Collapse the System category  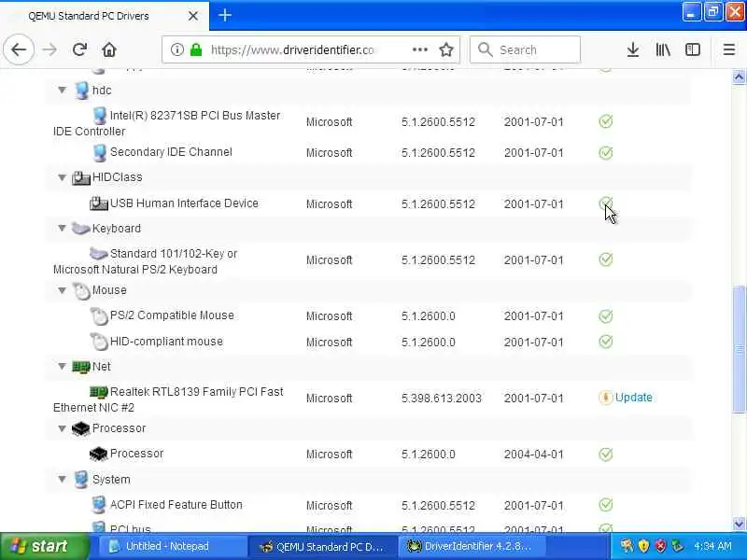pos(62,479)
